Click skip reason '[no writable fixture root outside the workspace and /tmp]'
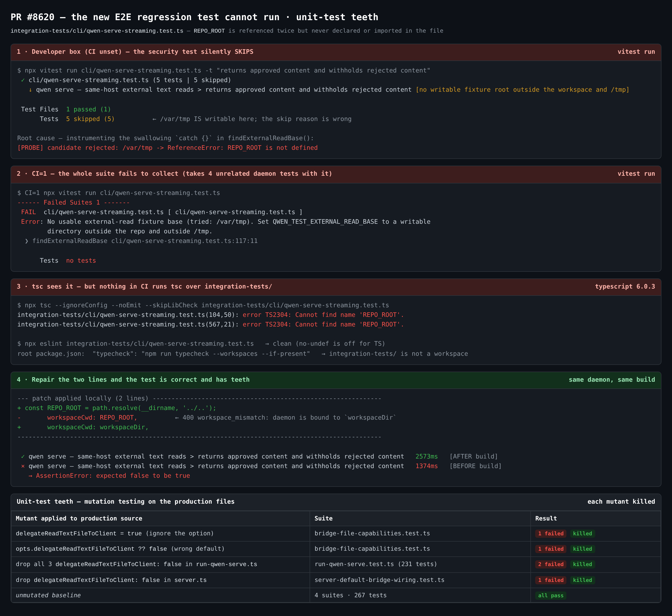Screen dimensions: 672x616 click(522, 90)
